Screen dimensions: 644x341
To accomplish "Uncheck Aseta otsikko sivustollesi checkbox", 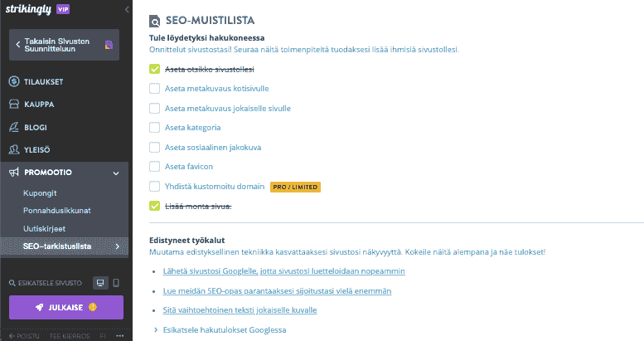I will (x=154, y=69).
